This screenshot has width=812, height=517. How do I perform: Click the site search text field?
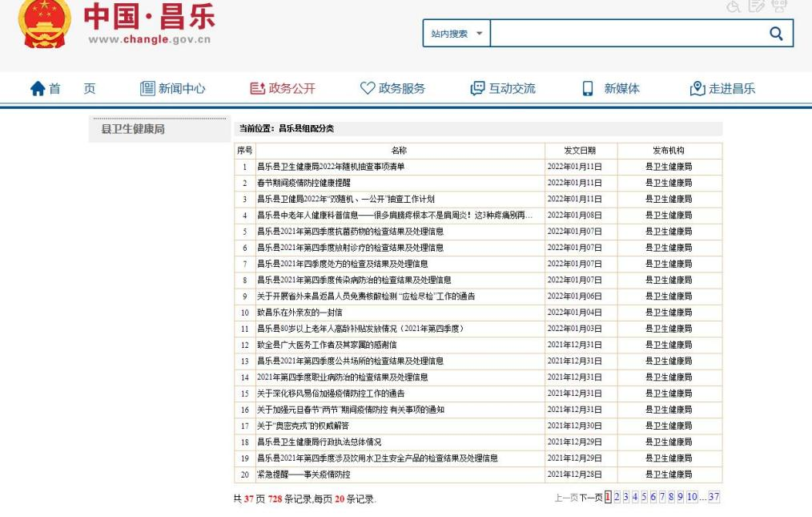[x=625, y=34]
